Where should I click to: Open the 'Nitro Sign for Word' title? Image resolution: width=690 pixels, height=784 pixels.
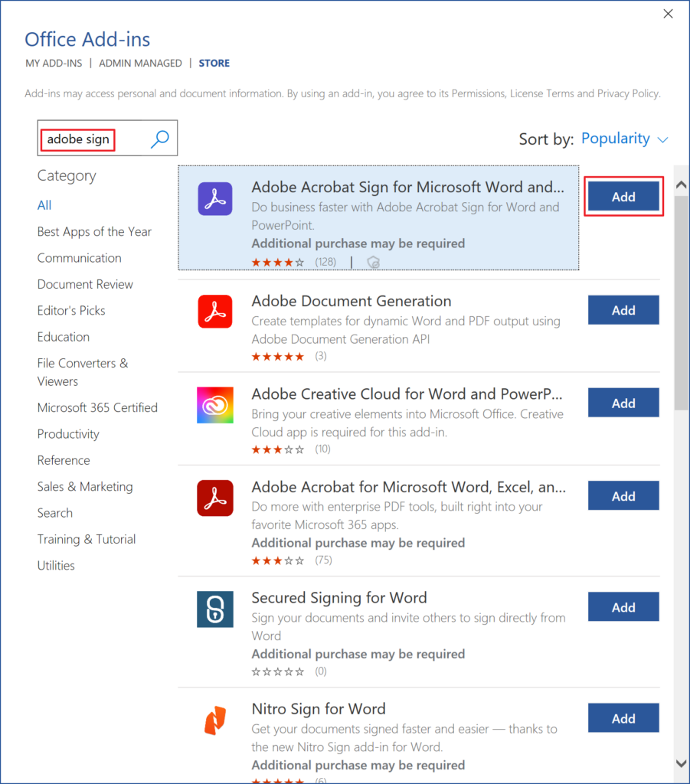click(319, 709)
